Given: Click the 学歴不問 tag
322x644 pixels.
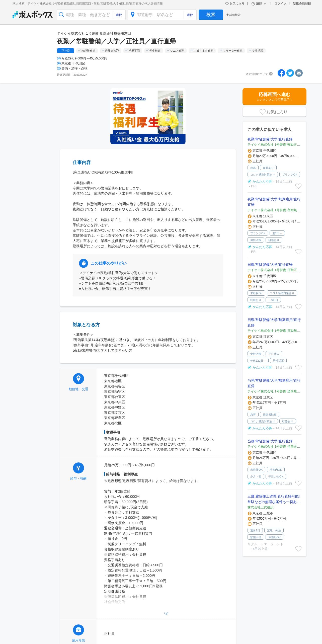Looking at the screenshot, I should pos(133,51).
